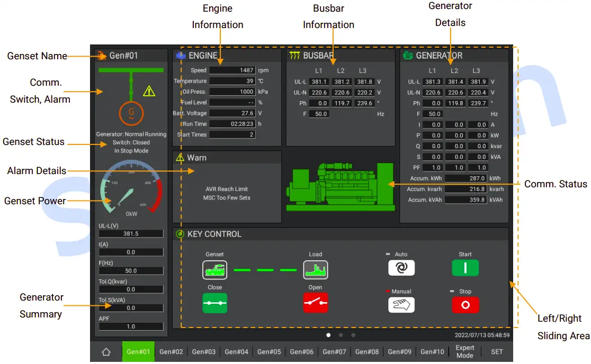
Task: Click the Warn panel alarm triangle icon
Action: tap(180, 157)
